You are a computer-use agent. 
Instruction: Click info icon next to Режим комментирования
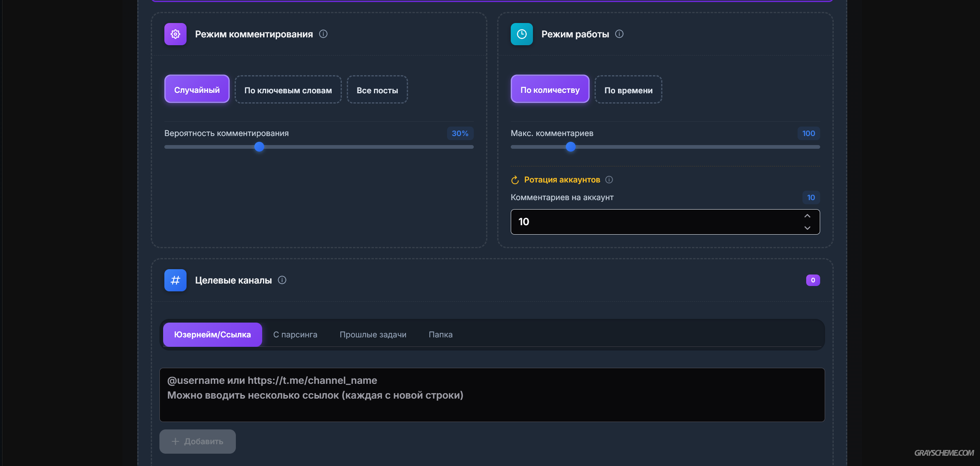click(323, 34)
